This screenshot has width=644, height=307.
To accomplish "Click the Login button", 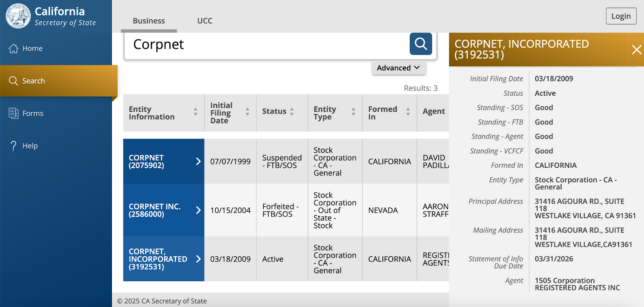I will (x=621, y=16).
